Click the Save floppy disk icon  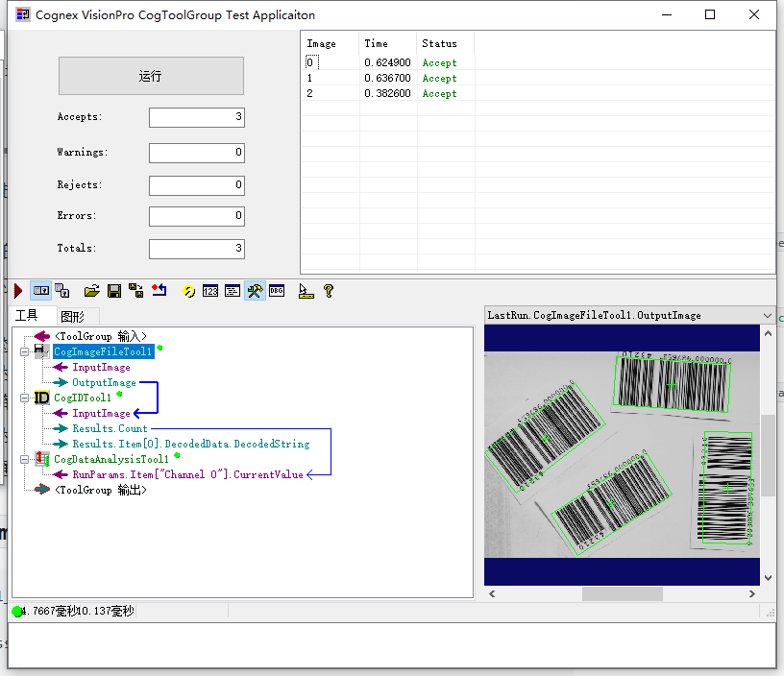tap(114, 291)
